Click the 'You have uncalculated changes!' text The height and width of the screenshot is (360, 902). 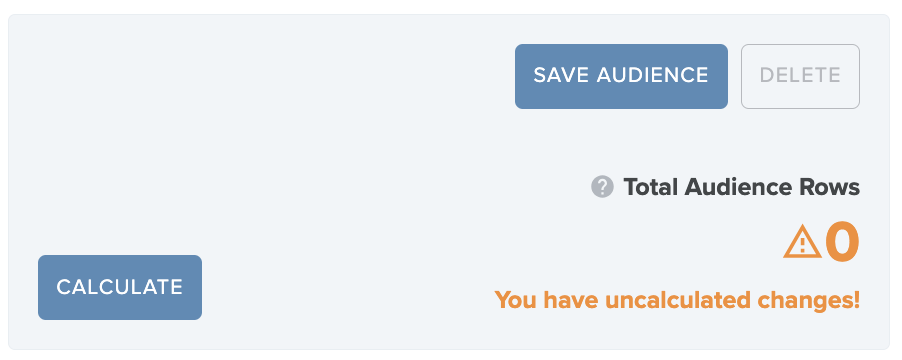pos(677,300)
